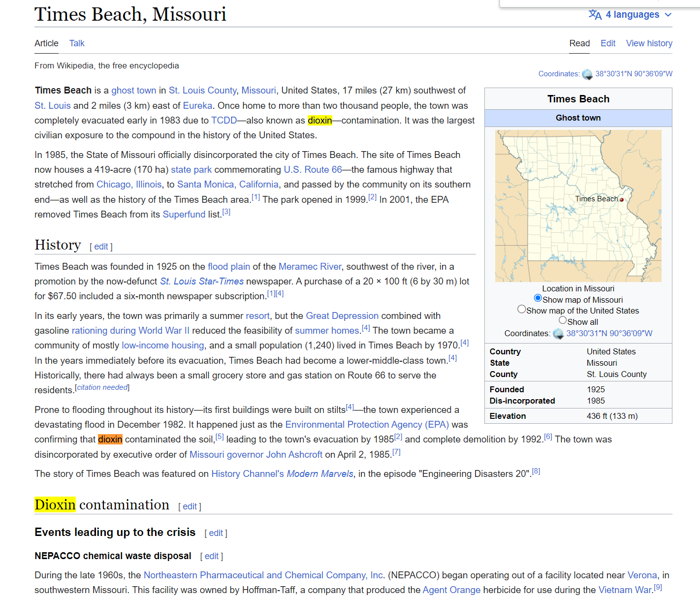Viewport: 700px width, 597px height.
Task: Click edit beside Dioxin contamination heading
Action: tap(190, 506)
